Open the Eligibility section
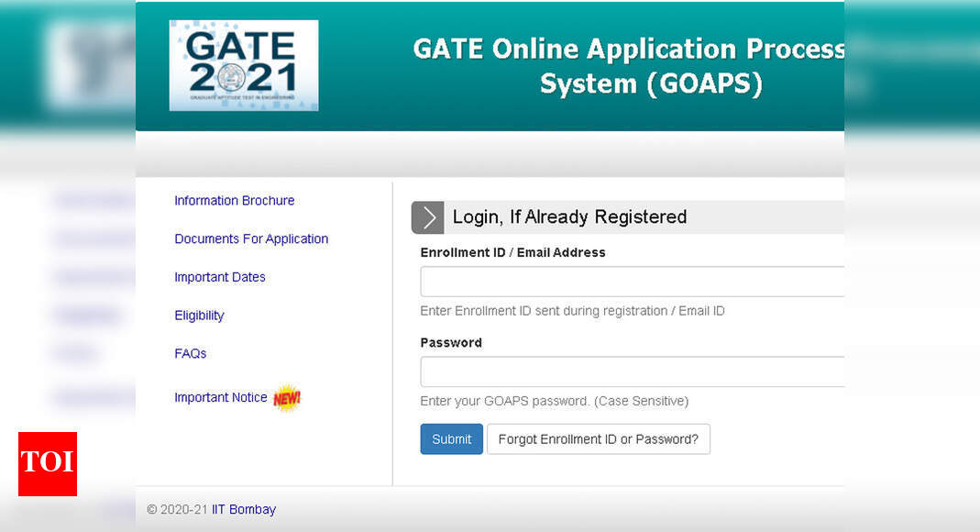This screenshot has height=532, width=980. (199, 316)
